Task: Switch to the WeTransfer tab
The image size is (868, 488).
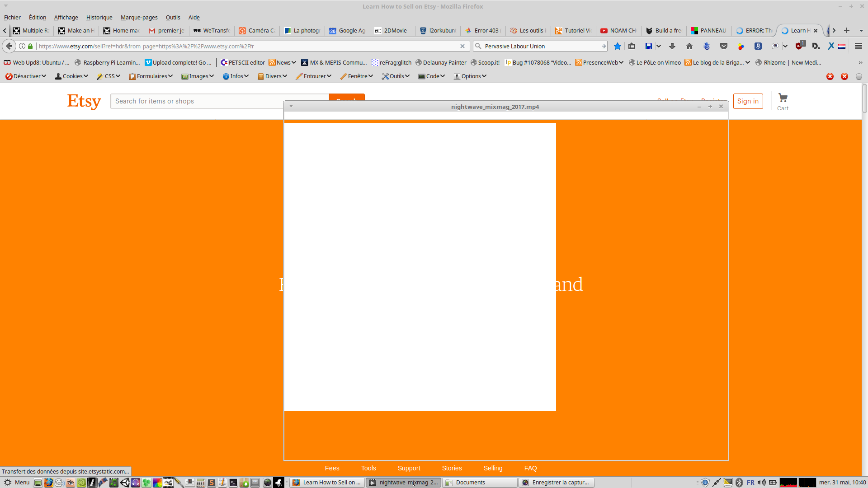Action: click(x=212, y=30)
